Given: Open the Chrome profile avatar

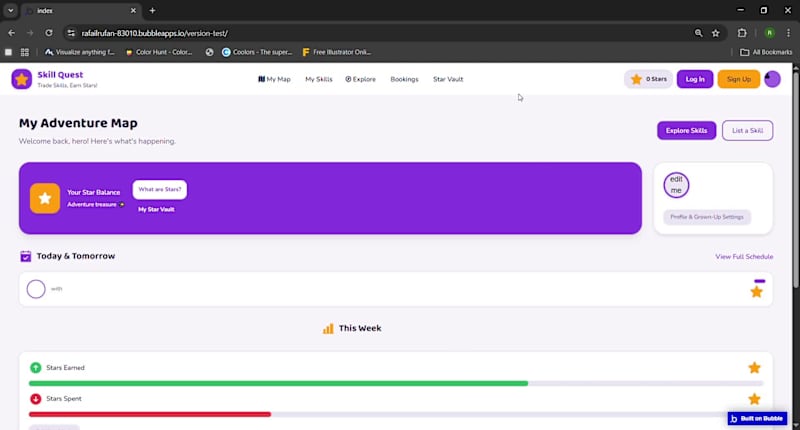Looking at the screenshot, I should (769, 33).
